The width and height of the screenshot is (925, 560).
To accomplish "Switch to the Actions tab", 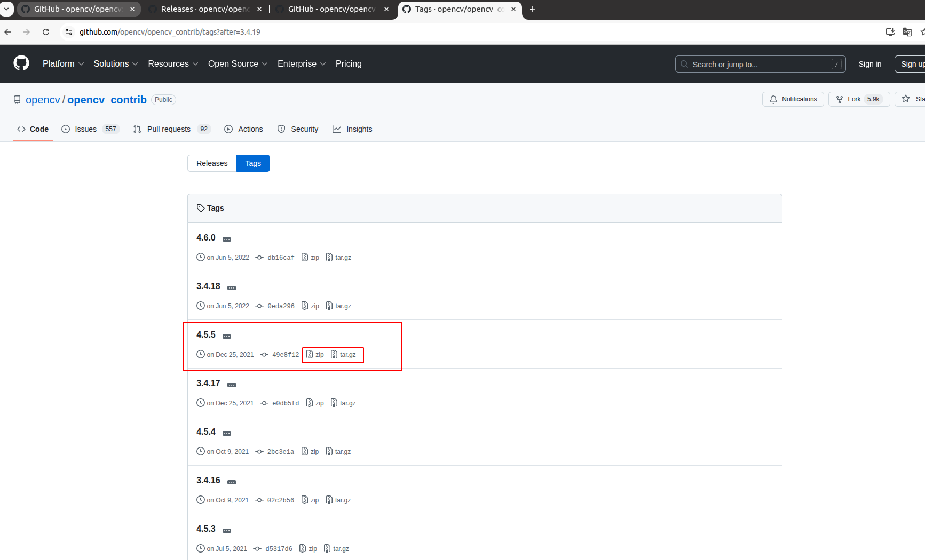I will [244, 129].
